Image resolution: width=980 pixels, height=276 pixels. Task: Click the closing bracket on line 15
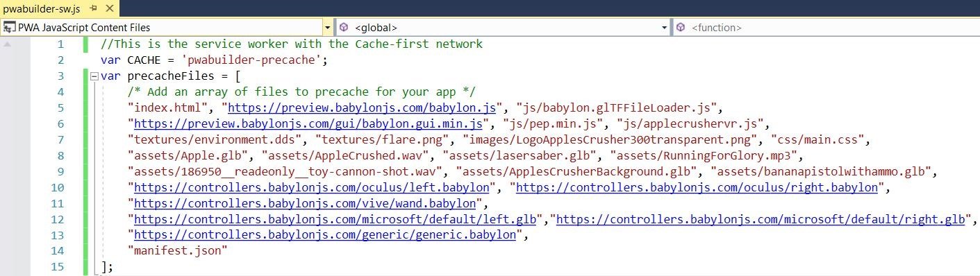point(104,267)
